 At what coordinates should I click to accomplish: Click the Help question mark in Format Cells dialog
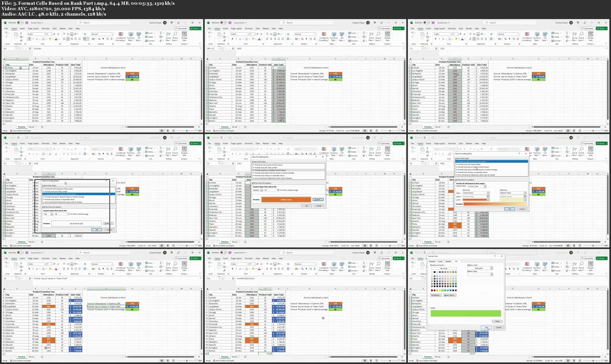(x=495, y=256)
